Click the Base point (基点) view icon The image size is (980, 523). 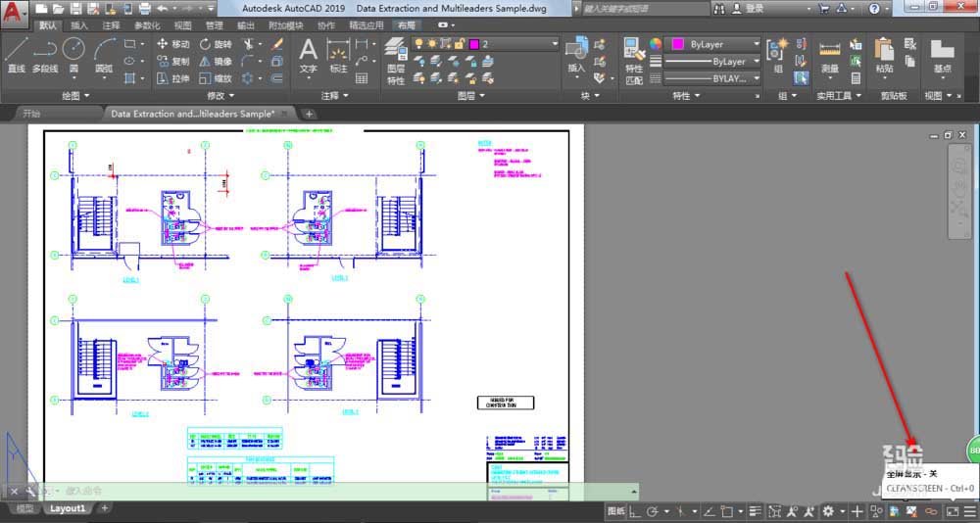pyautogui.click(x=943, y=56)
